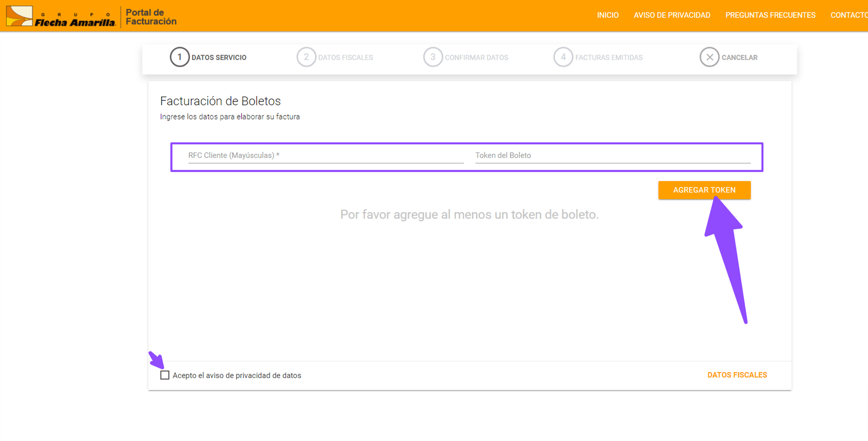Screen dimensions: 868x441
Task: Open CONTACTO menu item
Action: 849,15
